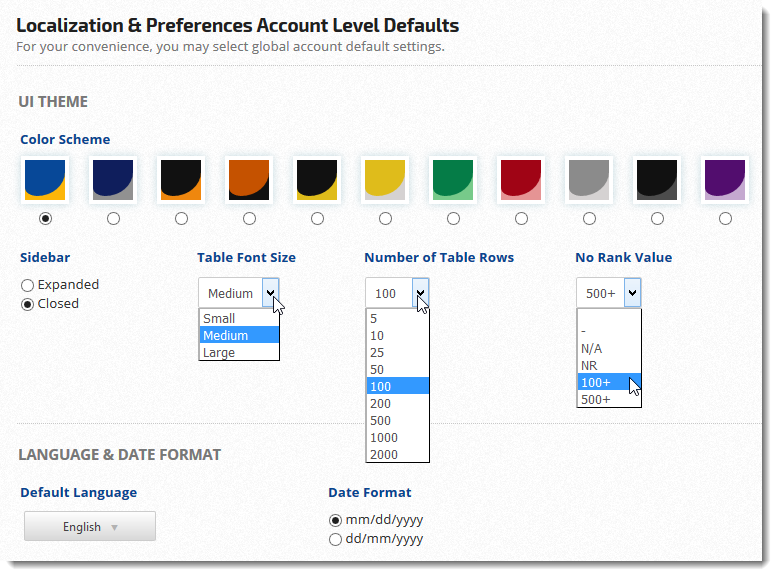Select Small font size option
This screenshot has height=576, width=777.
[219, 318]
